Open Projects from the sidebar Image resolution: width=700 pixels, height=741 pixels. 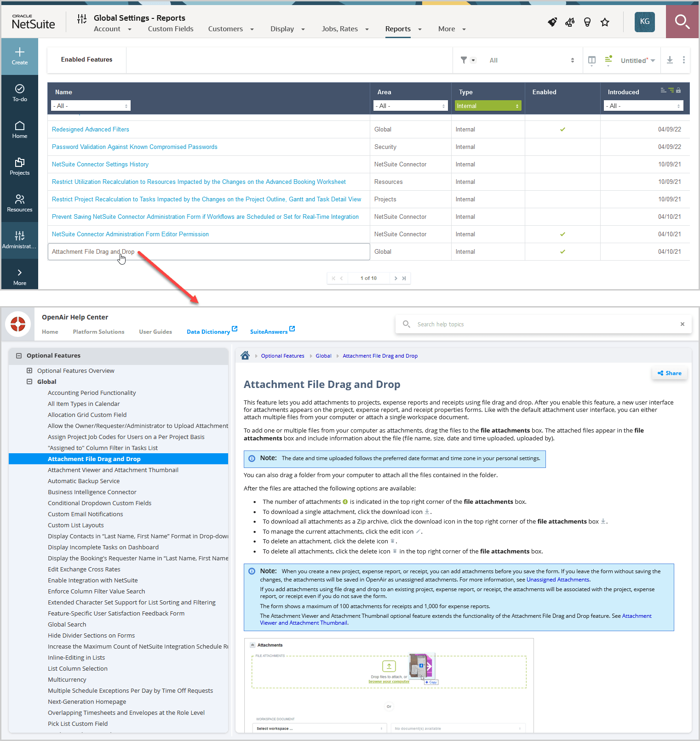[x=20, y=162]
